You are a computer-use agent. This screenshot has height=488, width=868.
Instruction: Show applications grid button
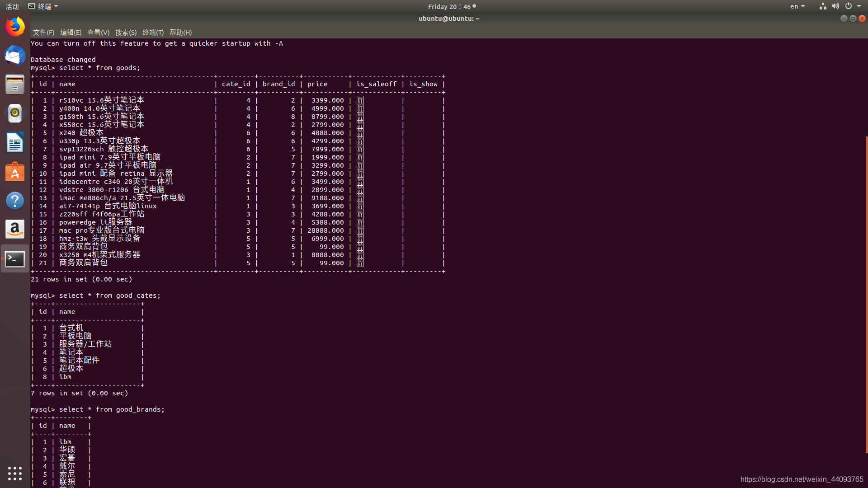[x=15, y=473]
